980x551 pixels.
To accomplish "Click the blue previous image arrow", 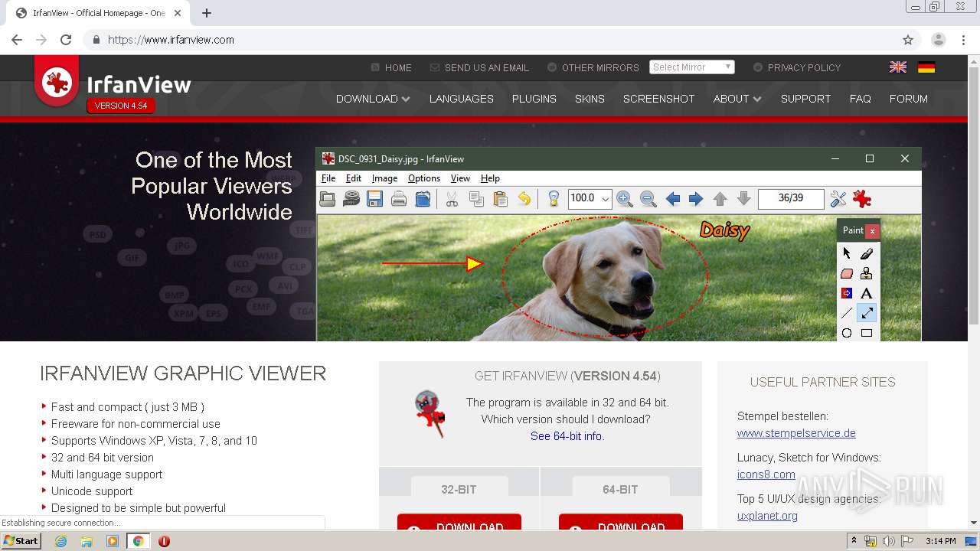I will (x=673, y=199).
